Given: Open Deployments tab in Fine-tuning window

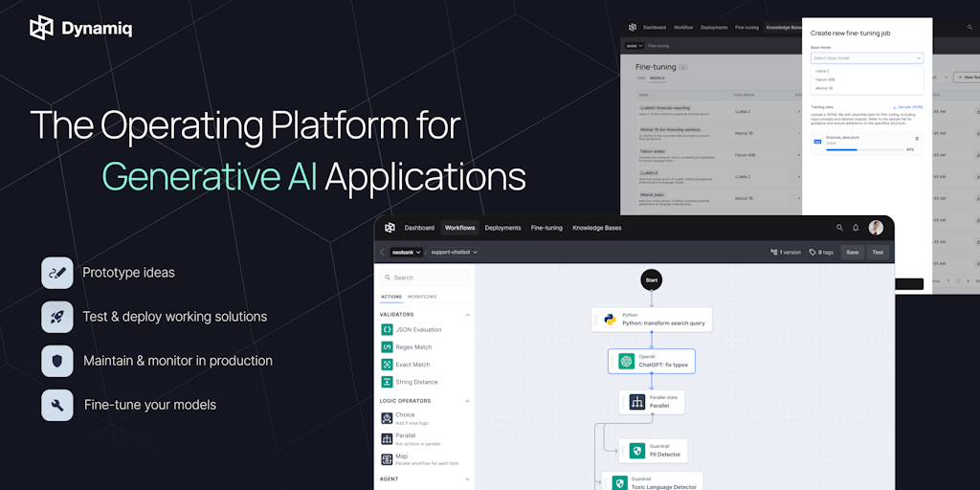Looking at the screenshot, I should [713, 28].
